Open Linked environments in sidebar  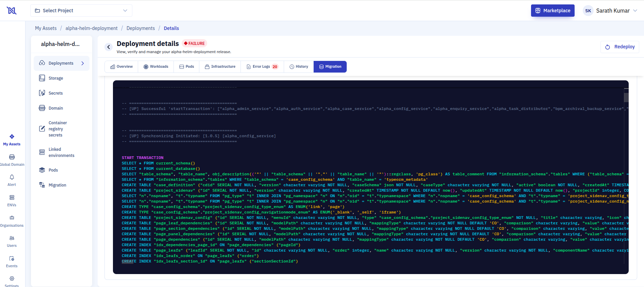[62, 152]
